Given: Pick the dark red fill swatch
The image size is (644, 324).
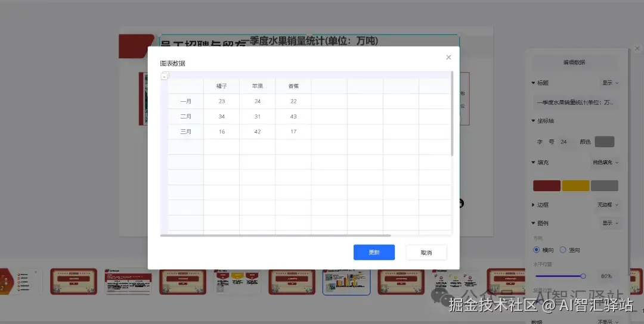Looking at the screenshot, I should (x=547, y=186).
